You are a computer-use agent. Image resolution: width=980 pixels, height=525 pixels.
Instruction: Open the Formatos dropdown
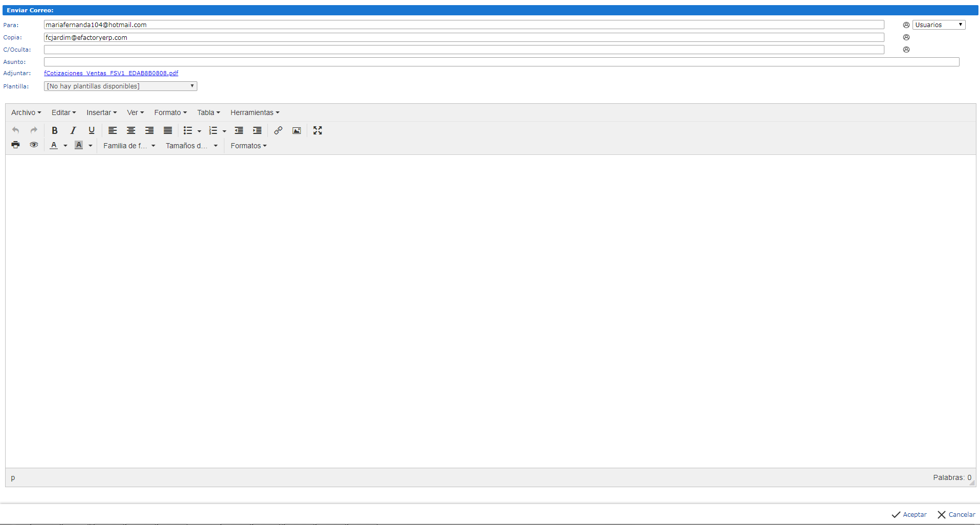(x=248, y=146)
